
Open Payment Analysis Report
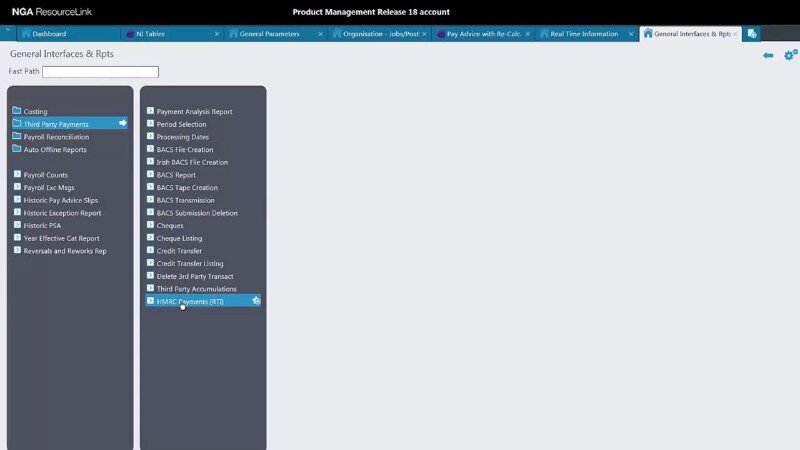point(194,111)
